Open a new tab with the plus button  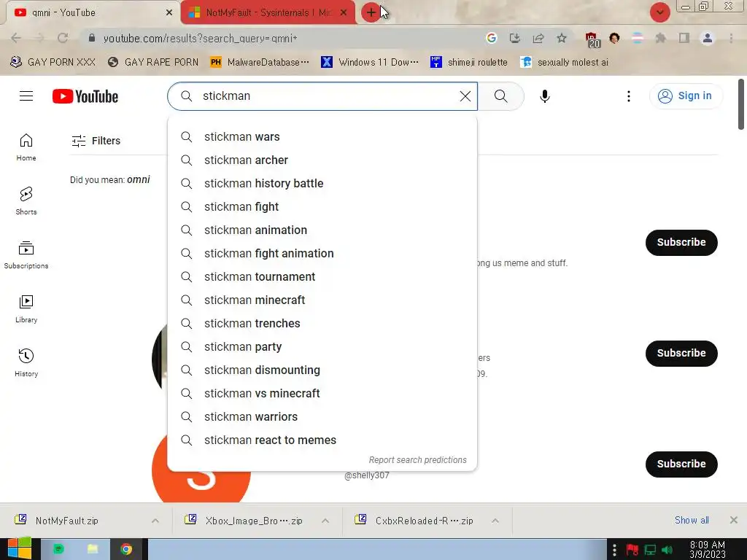tap(371, 12)
